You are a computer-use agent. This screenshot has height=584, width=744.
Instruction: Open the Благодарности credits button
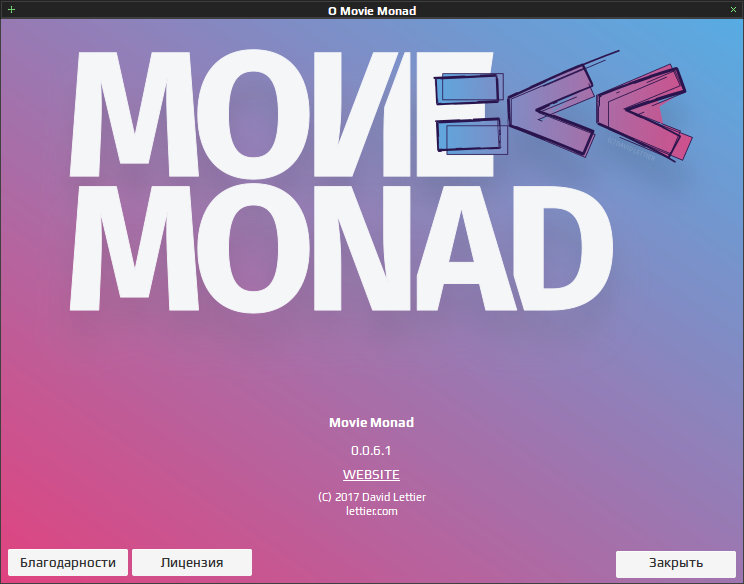[x=68, y=563]
